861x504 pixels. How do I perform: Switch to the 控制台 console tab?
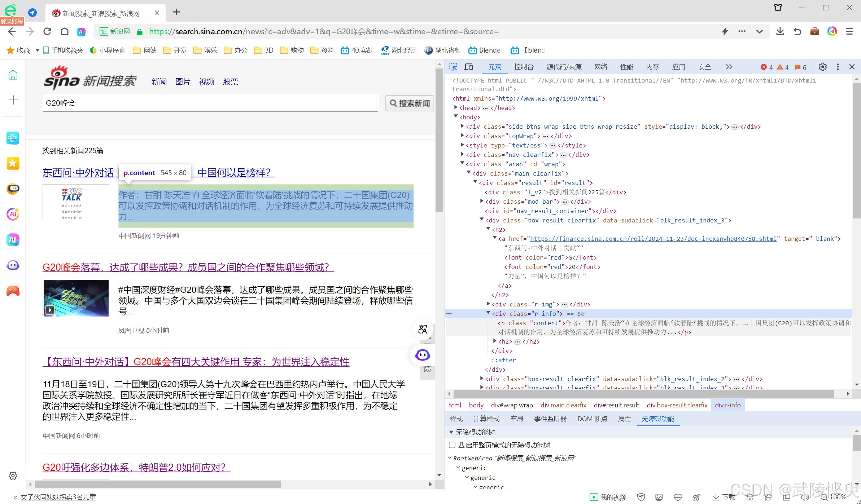[524, 67]
